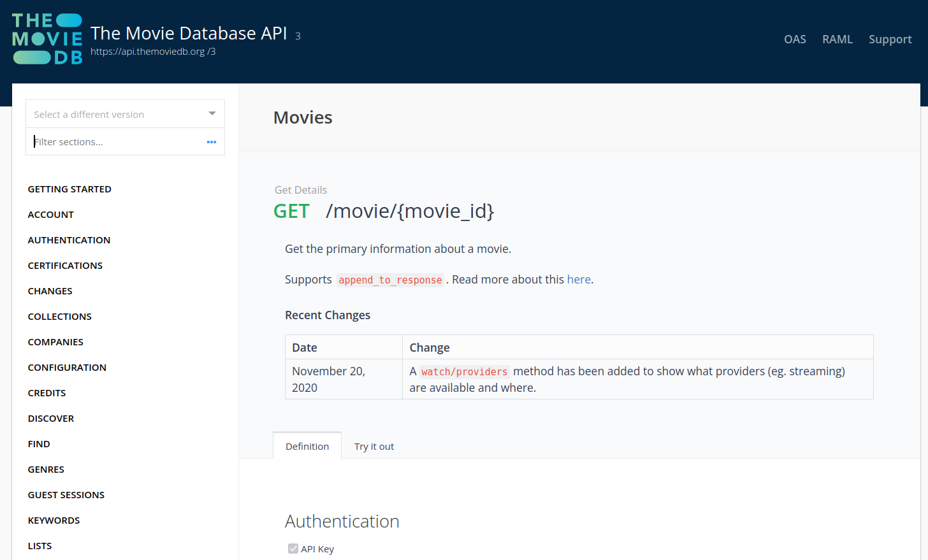Open Discover section
This screenshot has width=928, height=560.
[x=51, y=419]
